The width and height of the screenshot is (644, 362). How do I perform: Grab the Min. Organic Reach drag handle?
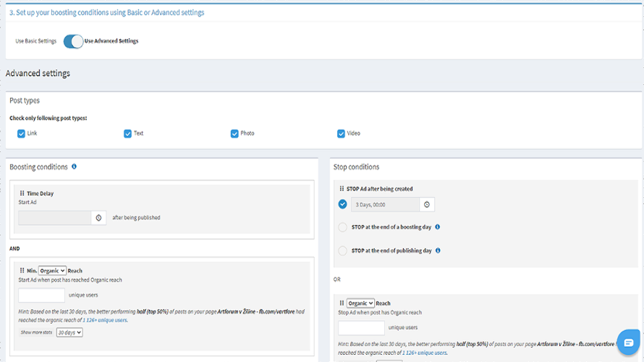(22, 270)
